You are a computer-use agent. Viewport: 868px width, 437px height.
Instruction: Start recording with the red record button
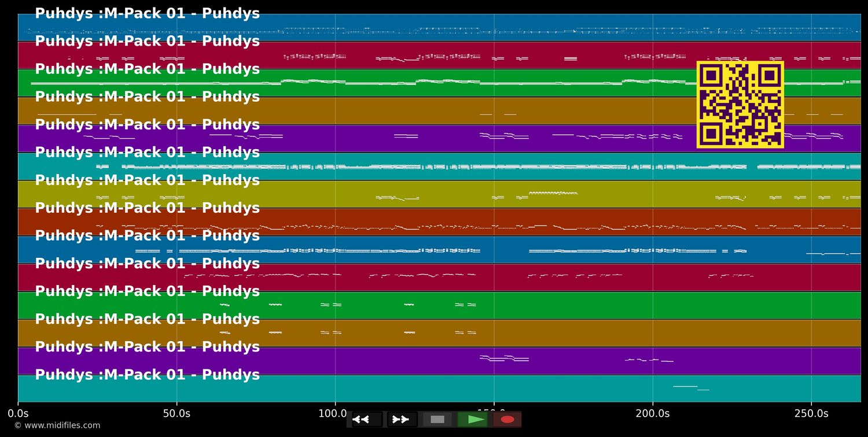pyautogui.click(x=507, y=419)
